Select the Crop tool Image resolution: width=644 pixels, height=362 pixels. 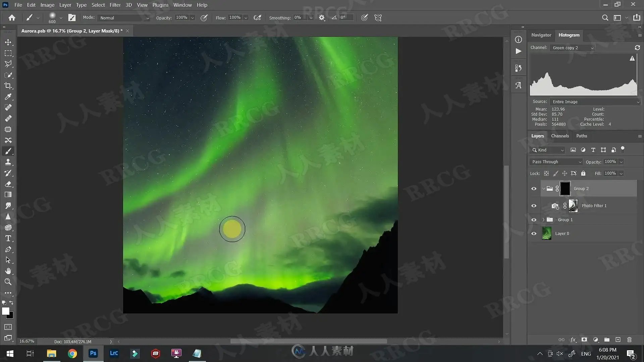(x=8, y=86)
